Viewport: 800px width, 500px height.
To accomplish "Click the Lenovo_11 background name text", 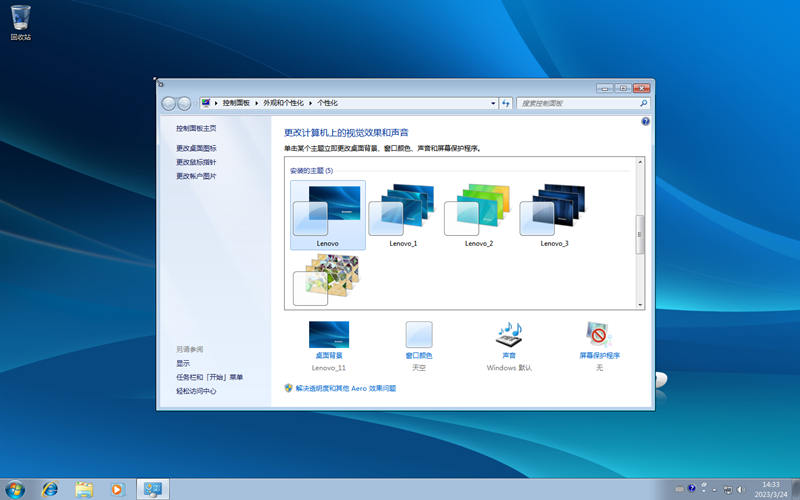I will coord(329,367).
